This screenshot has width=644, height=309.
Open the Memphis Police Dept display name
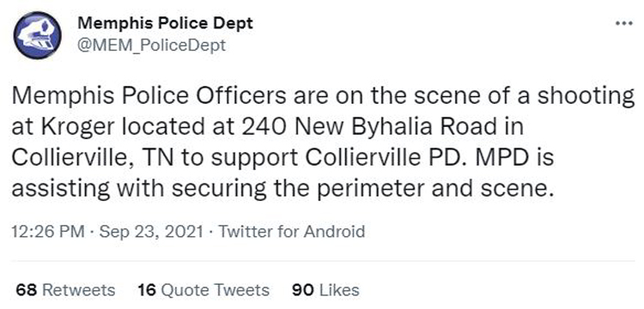pyautogui.click(x=165, y=23)
